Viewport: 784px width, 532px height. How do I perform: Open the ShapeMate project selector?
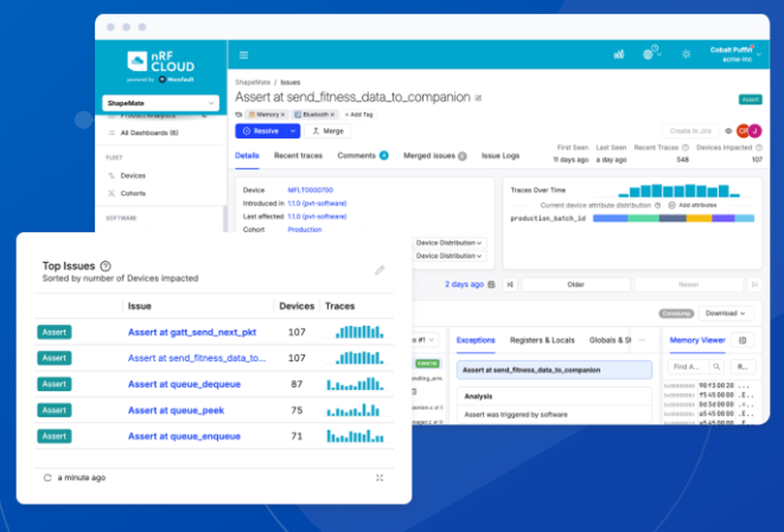click(162, 103)
